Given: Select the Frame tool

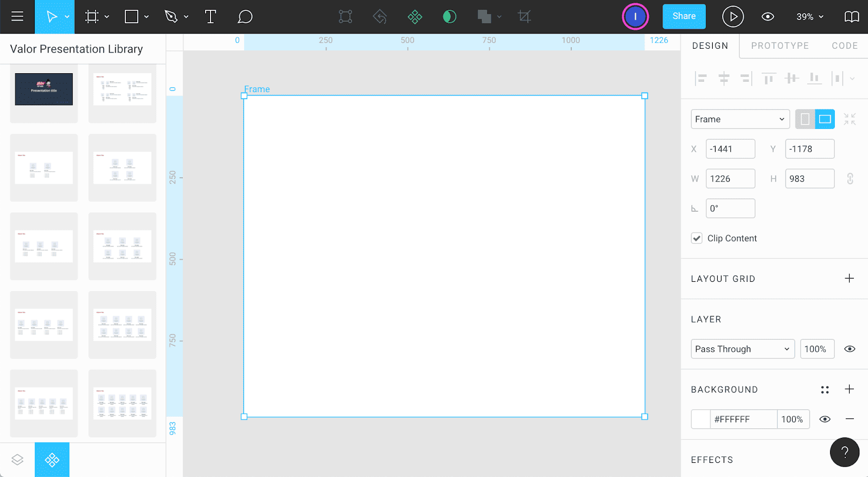Looking at the screenshot, I should pos(92,17).
